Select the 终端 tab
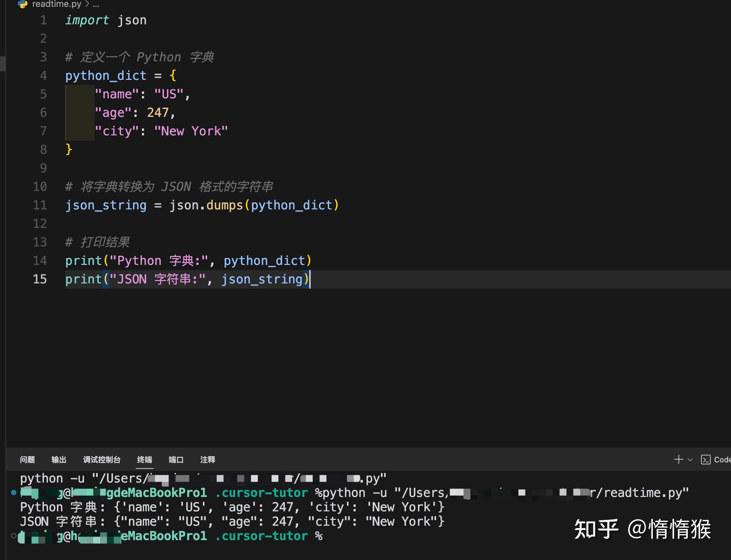This screenshot has height=560, width=731. pos(144,460)
